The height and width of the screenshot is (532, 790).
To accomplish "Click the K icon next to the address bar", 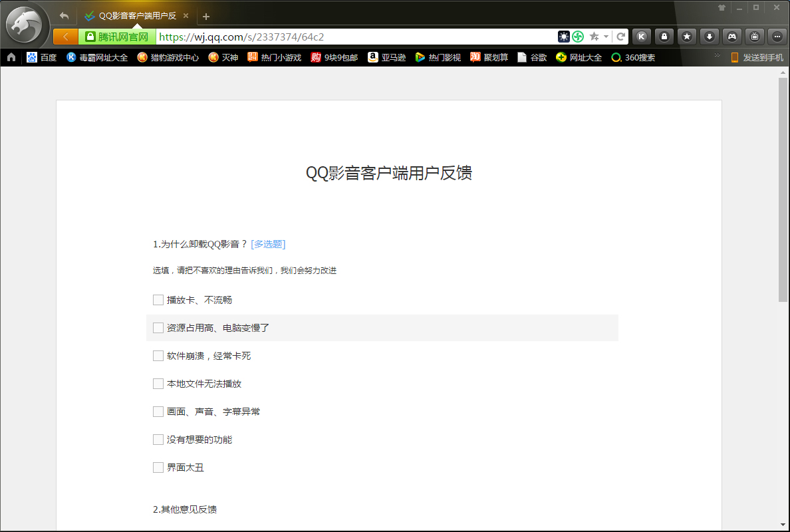I will pyautogui.click(x=641, y=36).
